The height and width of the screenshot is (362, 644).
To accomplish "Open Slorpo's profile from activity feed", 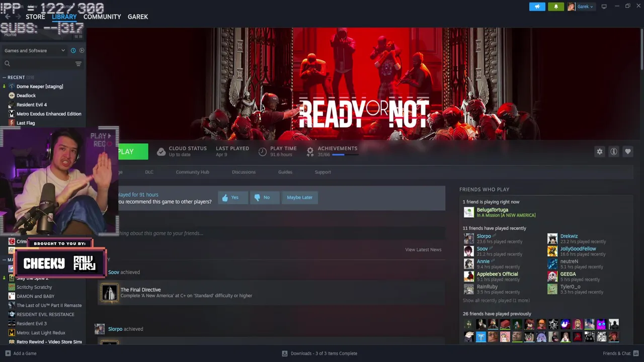I will [x=115, y=329].
